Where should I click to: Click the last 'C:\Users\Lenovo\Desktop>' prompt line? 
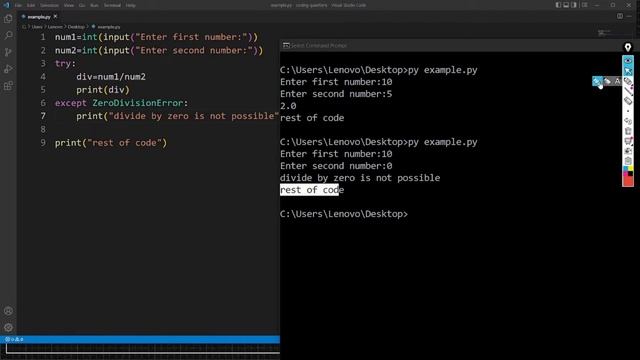click(344, 214)
